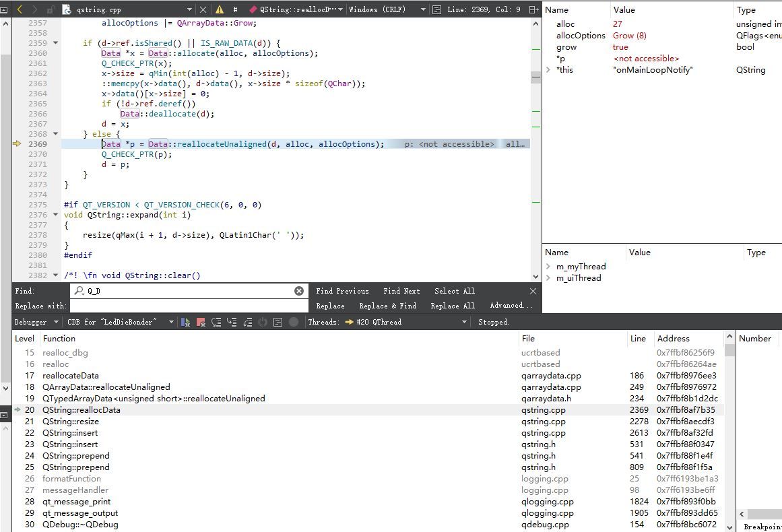Expand the *this QString variable
The height and width of the screenshot is (532, 782).
pyautogui.click(x=549, y=70)
